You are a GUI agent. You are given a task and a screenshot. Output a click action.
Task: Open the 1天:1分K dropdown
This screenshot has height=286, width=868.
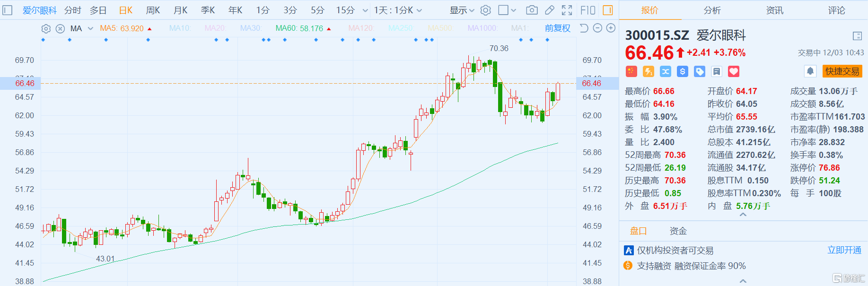coord(398,10)
